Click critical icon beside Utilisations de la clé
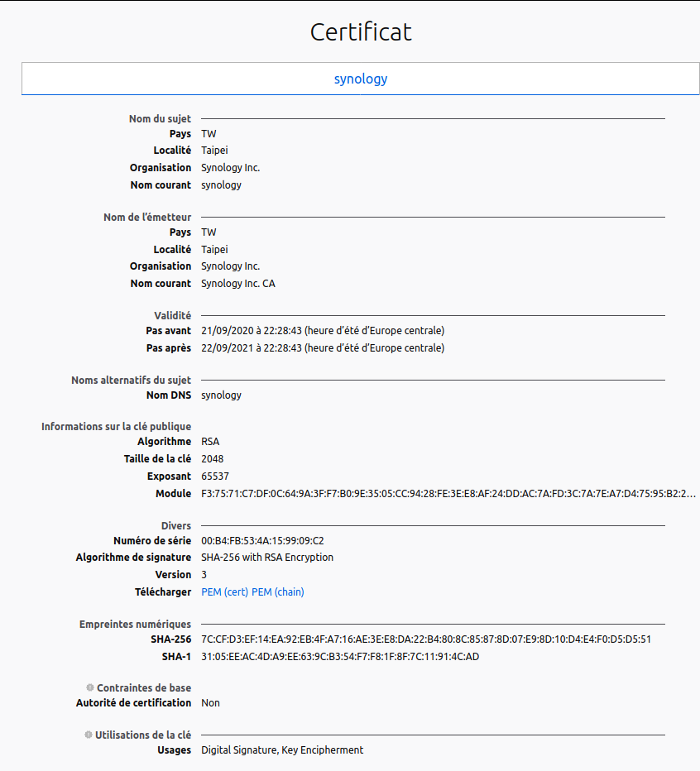Screen dimensions: 700x771 tap(89, 735)
